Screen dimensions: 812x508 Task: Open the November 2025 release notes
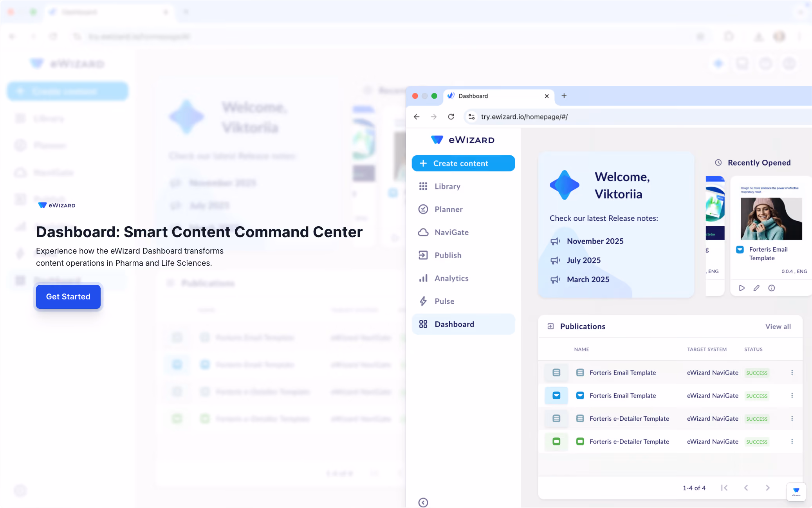coord(595,241)
